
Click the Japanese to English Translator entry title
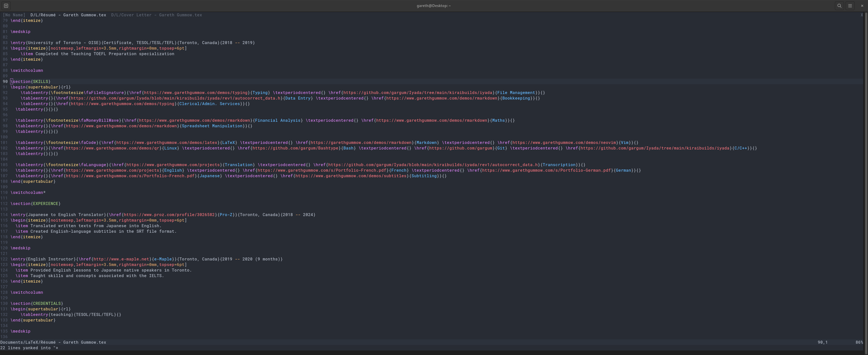pos(66,215)
